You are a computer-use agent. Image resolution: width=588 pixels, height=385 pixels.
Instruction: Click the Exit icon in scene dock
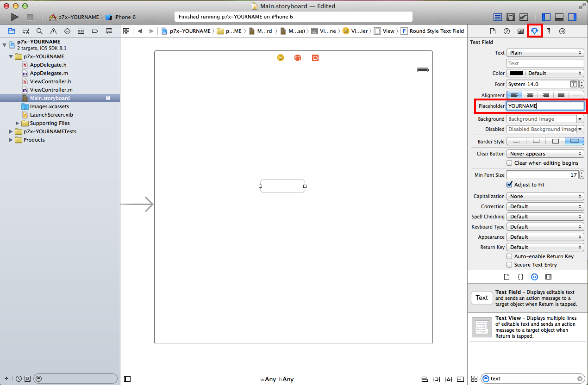(315, 58)
